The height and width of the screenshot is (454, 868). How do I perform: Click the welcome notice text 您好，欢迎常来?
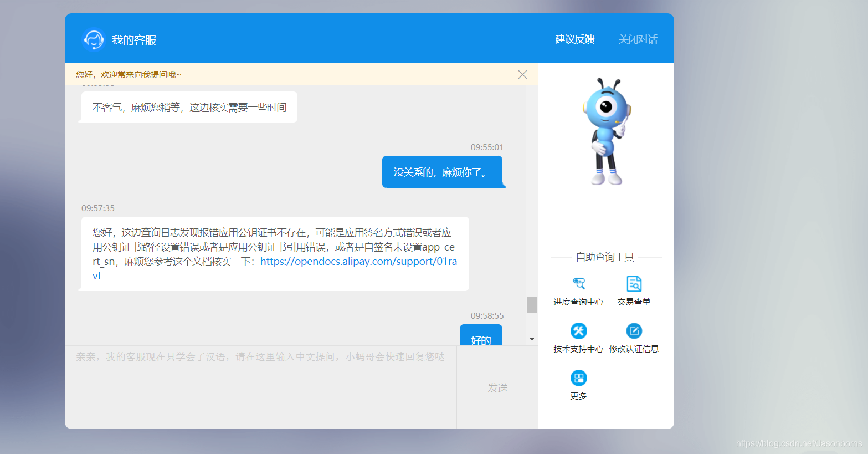(x=129, y=75)
